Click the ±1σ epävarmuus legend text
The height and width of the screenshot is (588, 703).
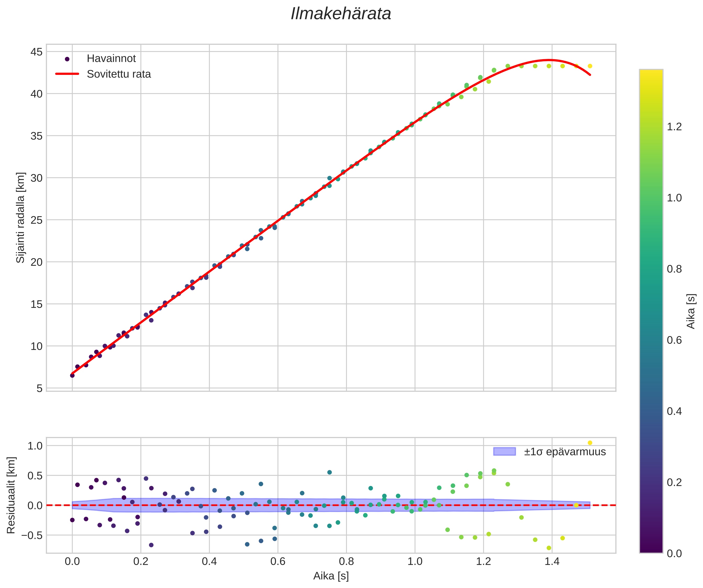click(x=565, y=451)
